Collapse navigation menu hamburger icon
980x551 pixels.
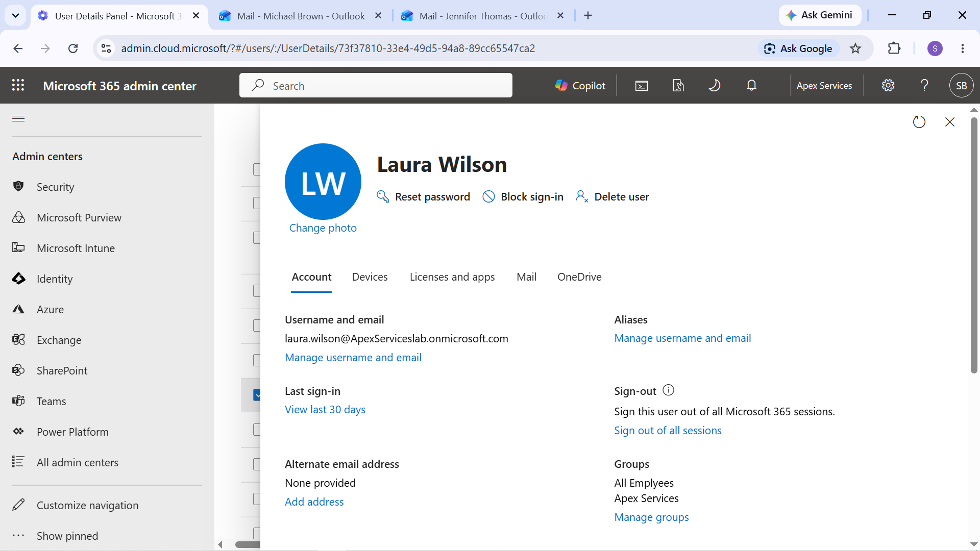pos(18,118)
